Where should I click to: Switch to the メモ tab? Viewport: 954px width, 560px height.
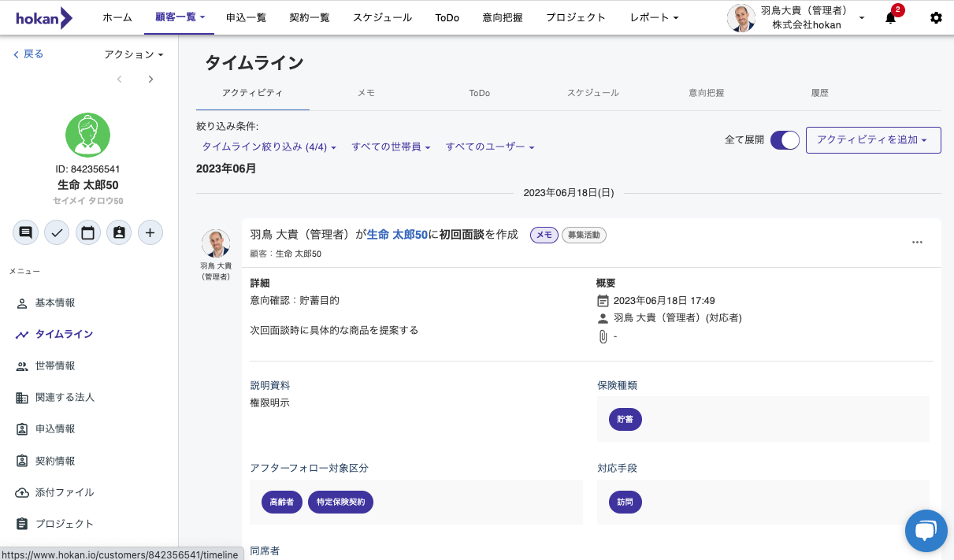(366, 93)
